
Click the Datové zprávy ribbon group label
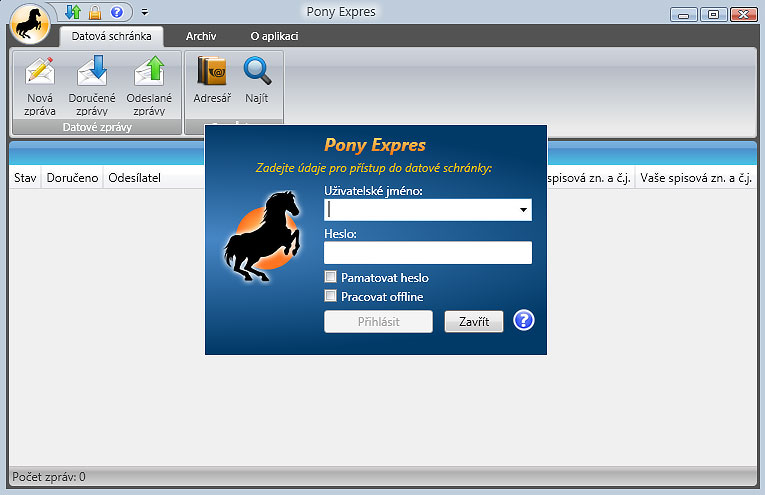97,127
